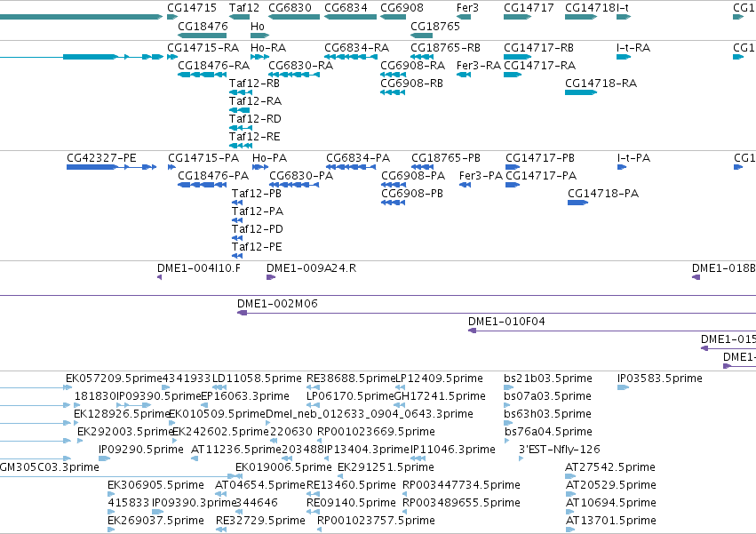
Task: Select EST RP001023669.5prime
Action: (376, 432)
